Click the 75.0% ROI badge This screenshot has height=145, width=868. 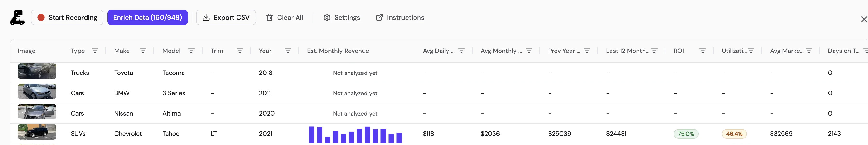[686, 134]
